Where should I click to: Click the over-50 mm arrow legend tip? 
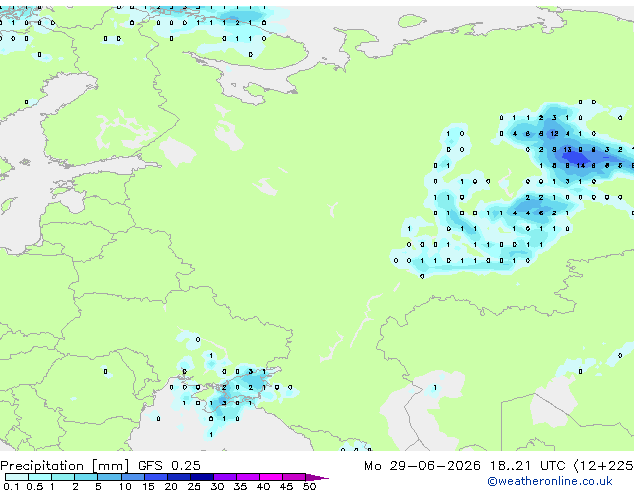[x=317, y=477]
